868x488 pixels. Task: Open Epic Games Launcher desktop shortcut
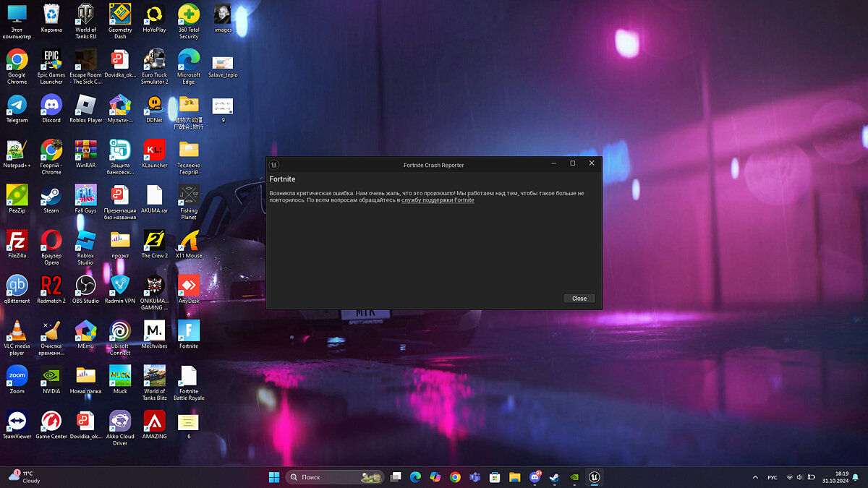[x=51, y=62]
